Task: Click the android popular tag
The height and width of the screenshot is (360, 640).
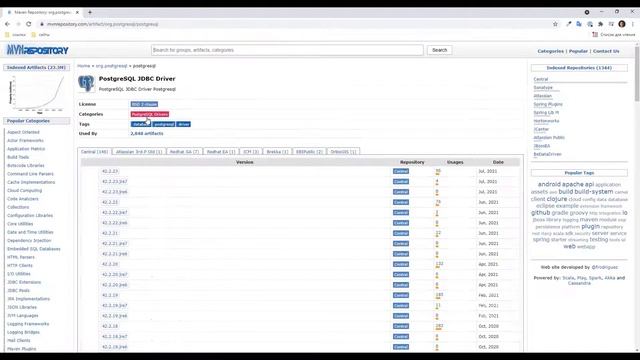Action: pyautogui.click(x=549, y=184)
